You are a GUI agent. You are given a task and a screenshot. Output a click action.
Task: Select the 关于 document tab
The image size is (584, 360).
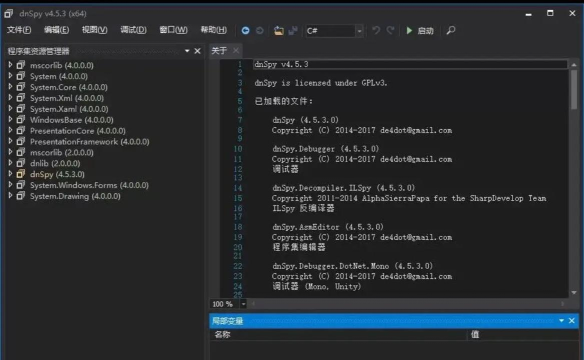pos(219,51)
